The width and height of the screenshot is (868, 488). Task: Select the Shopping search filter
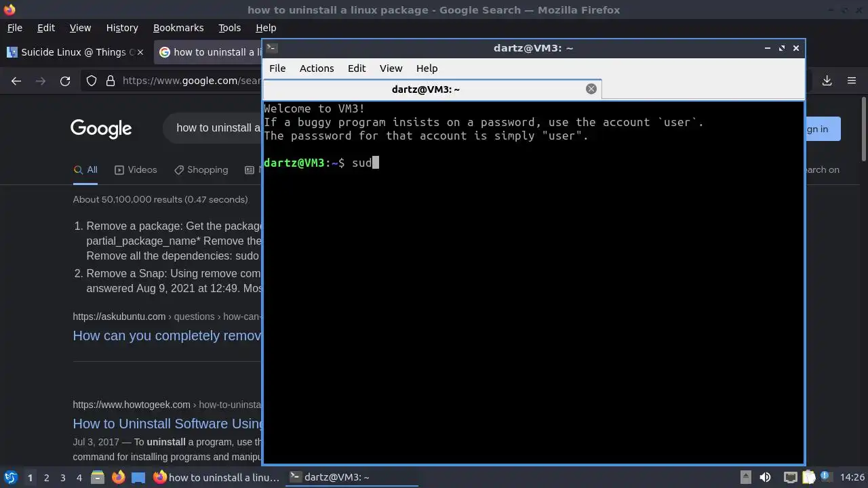click(201, 169)
